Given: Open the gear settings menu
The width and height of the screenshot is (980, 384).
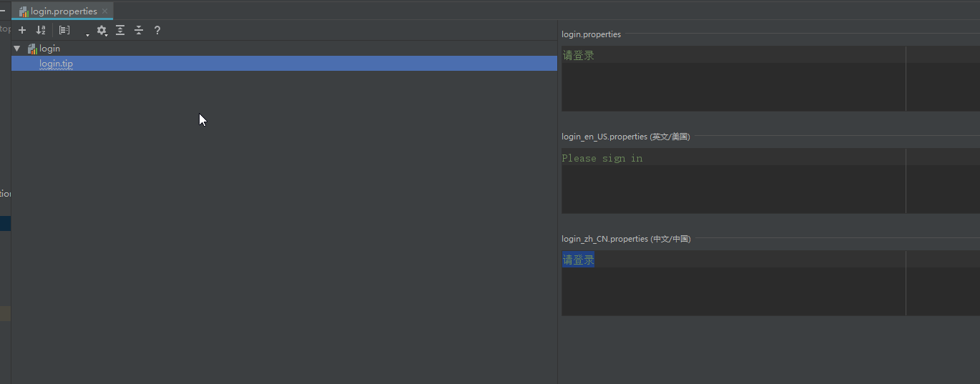Looking at the screenshot, I should click(x=102, y=30).
